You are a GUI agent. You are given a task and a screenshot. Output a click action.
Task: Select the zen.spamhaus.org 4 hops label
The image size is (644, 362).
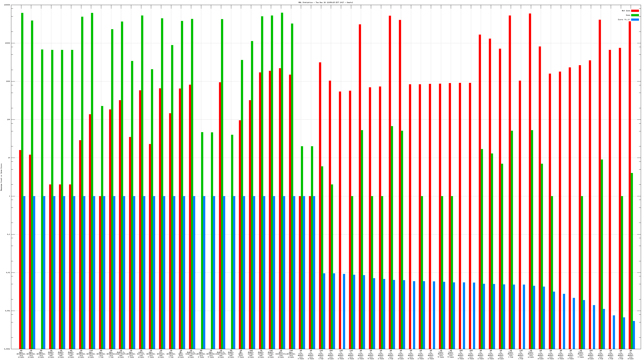(x=211, y=354)
